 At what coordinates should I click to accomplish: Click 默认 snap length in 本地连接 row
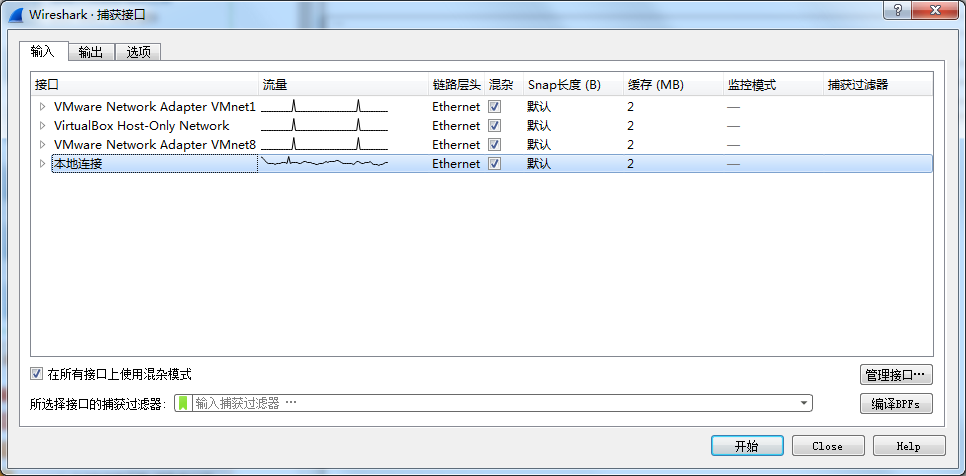(x=539, y=164)
